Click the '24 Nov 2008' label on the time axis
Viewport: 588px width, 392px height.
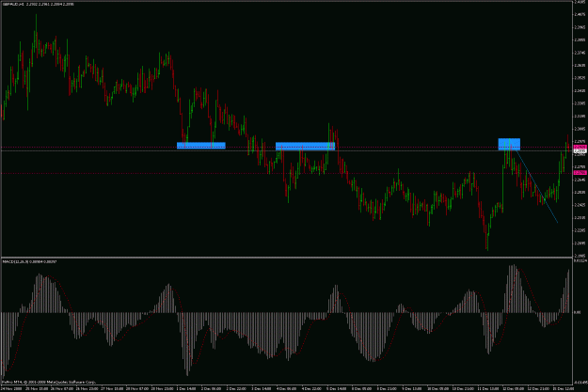pos(11,388)
